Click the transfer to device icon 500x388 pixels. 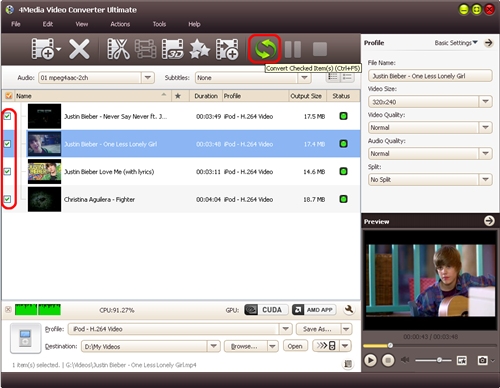pyautogui.click(x=326, y=346)
